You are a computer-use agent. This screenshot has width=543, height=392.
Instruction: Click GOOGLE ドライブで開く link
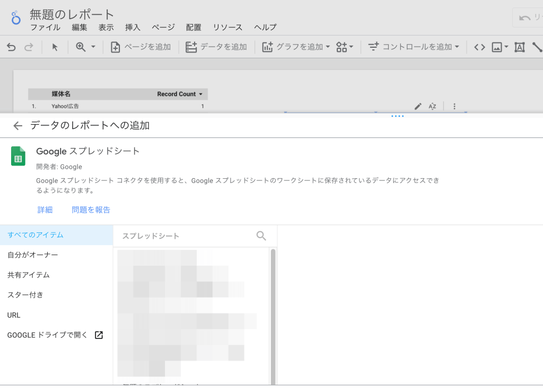tap(47, 335)
